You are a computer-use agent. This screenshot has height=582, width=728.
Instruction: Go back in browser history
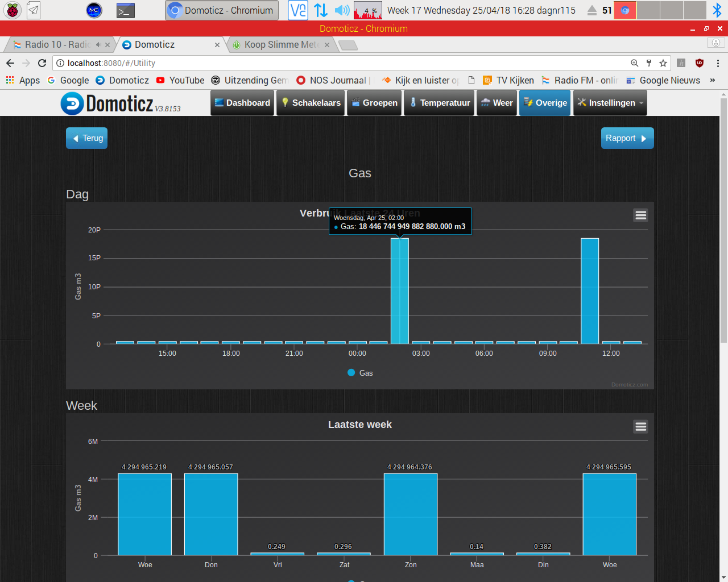[10, 63]
